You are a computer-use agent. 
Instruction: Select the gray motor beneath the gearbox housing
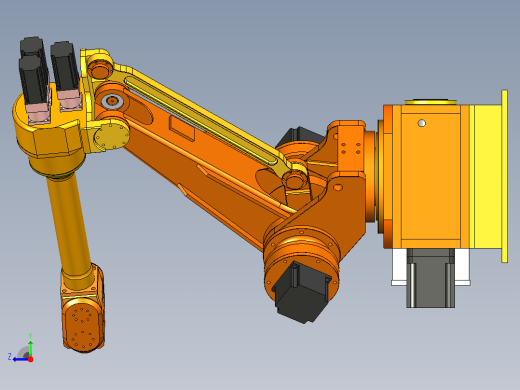tap(431, 277)
